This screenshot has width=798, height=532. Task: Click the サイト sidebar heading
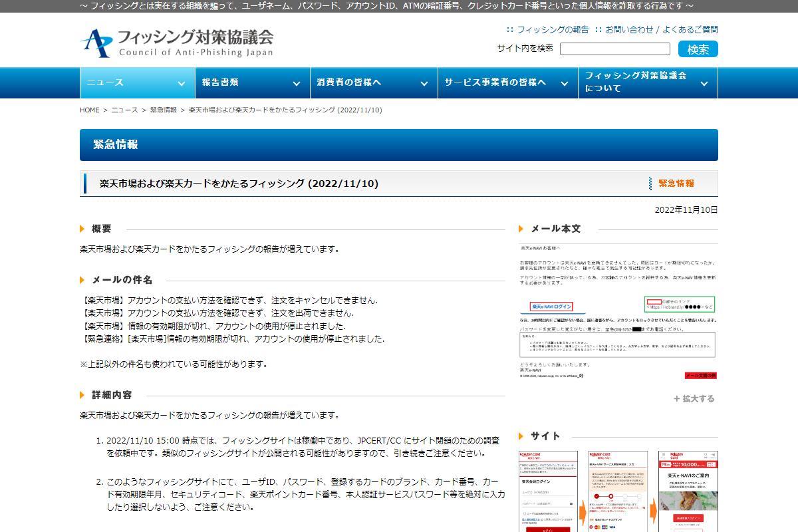pyautogui.click(x=545, y=436)
